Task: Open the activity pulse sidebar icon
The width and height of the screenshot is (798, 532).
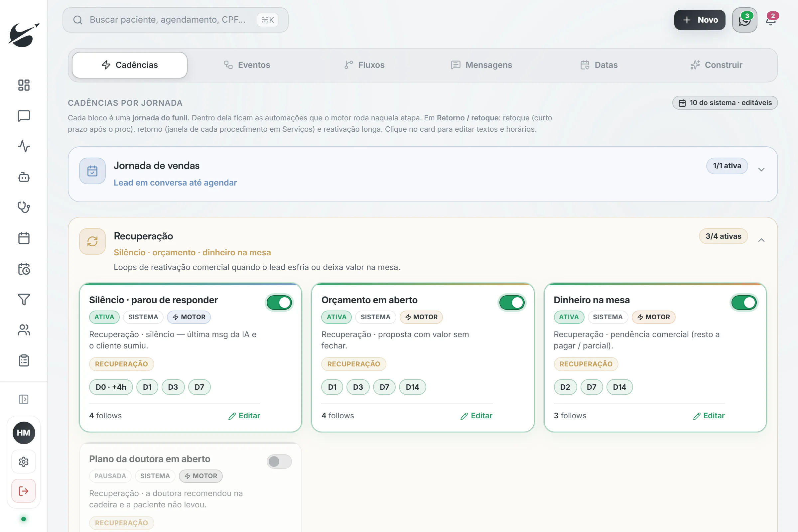Action: (24, 146)
